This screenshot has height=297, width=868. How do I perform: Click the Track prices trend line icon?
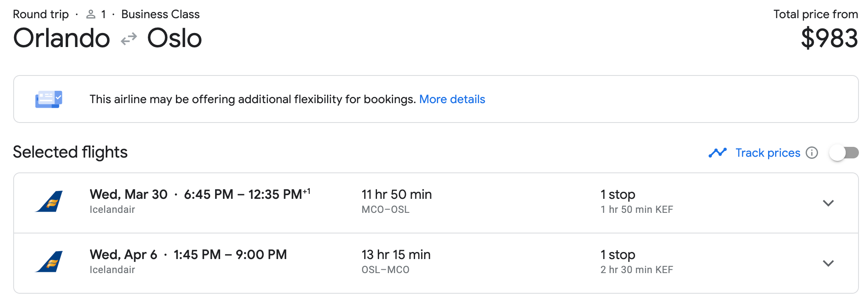(x=718, y=153)
